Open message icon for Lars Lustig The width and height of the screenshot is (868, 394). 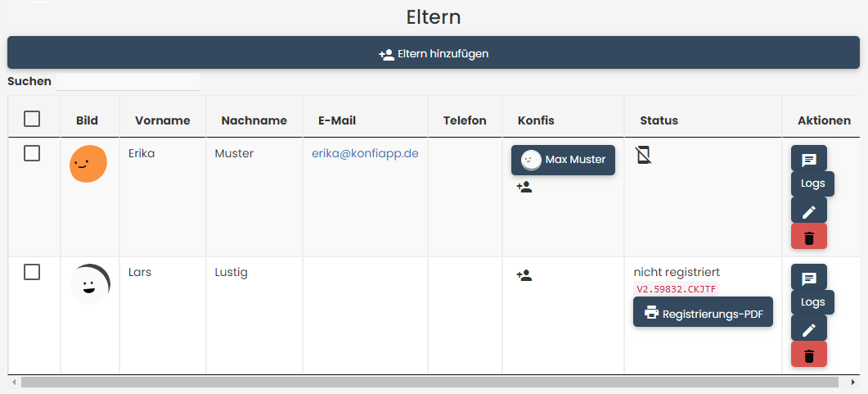coord(809,279)
